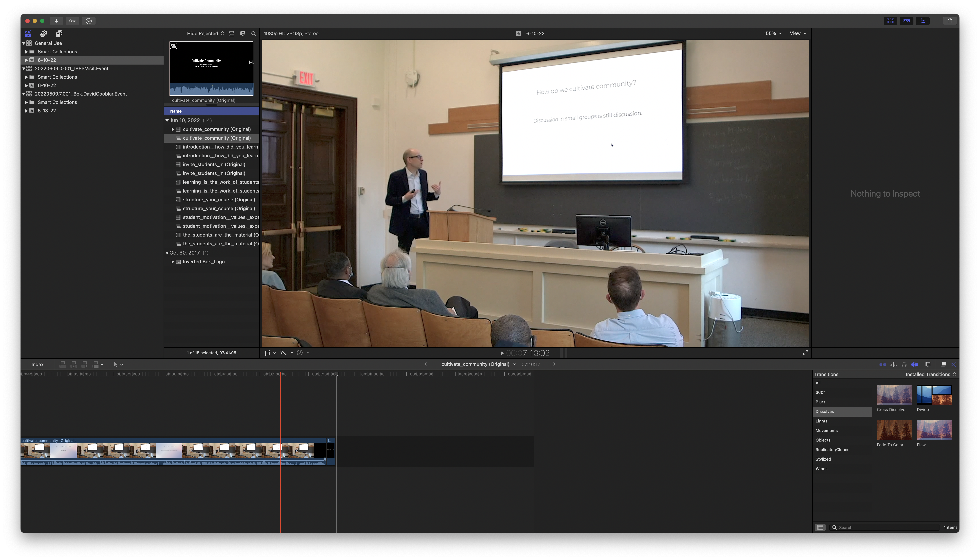The image size is (980, 560).
Task: Click the transitions Search field
Action: (x=885, y=527)
